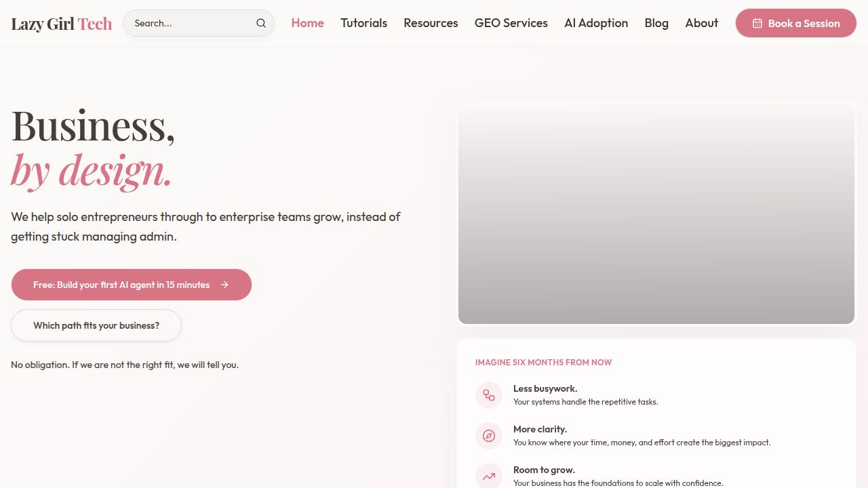The image size is (868, 488).
Task: Click the large hero image placeholder
Action: click(656, 213)
